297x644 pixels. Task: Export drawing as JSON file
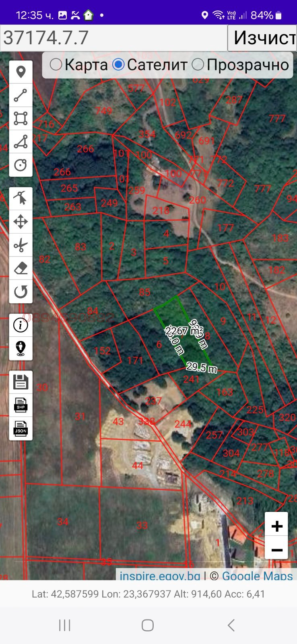click(21, 429)
